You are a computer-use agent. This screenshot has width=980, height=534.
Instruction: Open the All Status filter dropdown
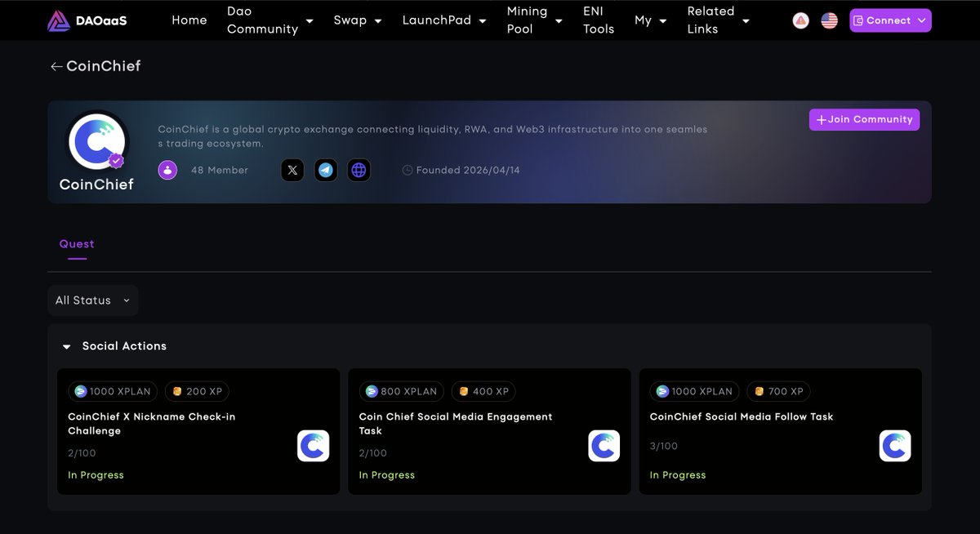(x=93, y=300)
